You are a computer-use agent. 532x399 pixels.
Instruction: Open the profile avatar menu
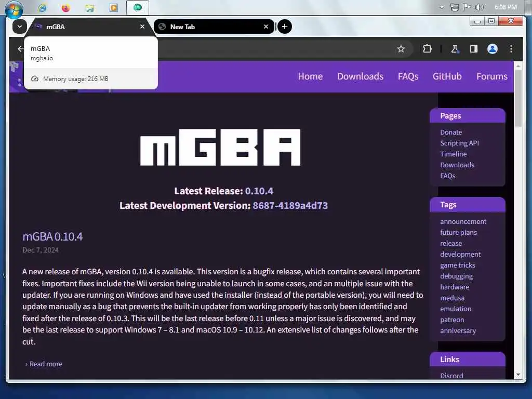[x=493, y=49]
